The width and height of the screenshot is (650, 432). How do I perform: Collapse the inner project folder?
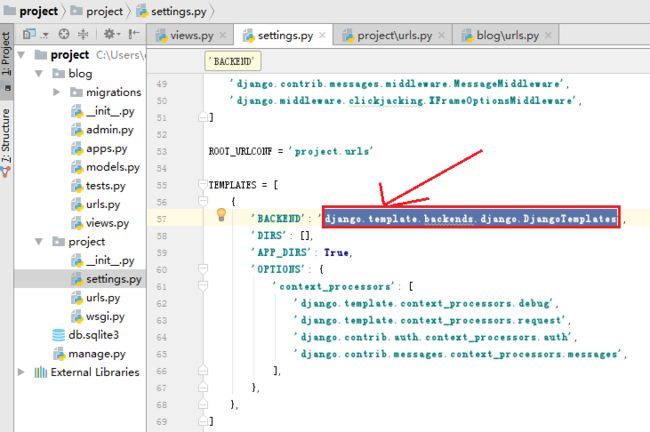pyautogui.click(x=39, y=241)
